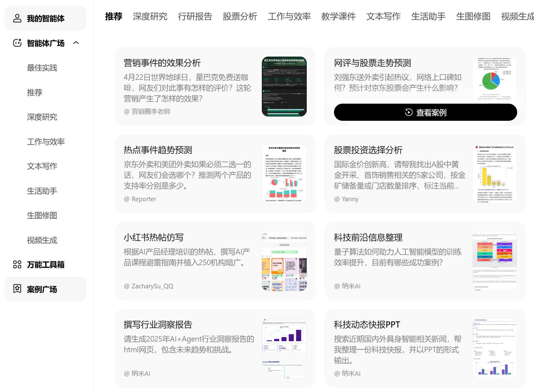This screenshot has width=534, height=392.
Task: Switch to the 生活助手 top tab
Action: click(428, 16)
